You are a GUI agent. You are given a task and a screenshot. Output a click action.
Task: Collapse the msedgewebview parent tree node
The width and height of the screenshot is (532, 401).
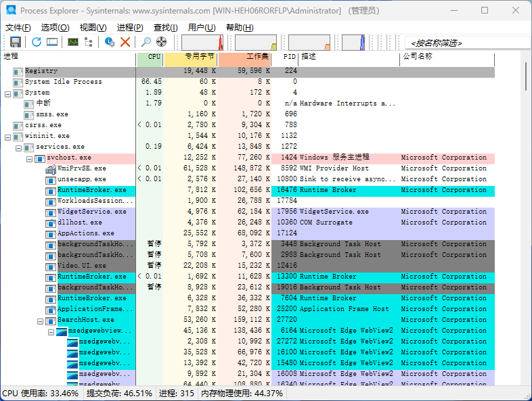point(51,332)
